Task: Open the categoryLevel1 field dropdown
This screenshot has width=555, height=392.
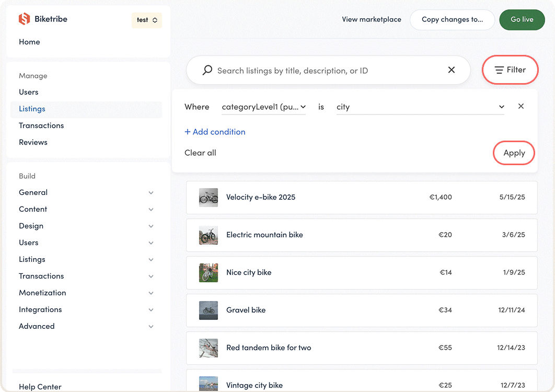Action: point(263,107)
